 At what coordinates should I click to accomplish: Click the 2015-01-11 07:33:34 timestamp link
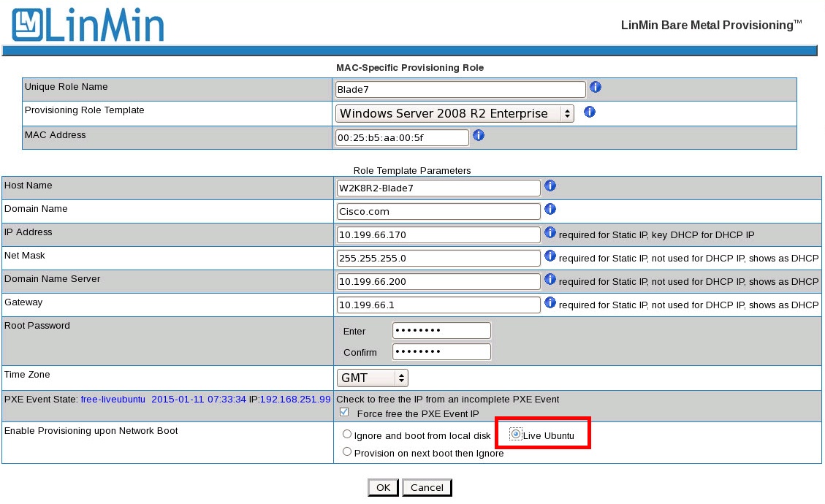click(199, 400)
